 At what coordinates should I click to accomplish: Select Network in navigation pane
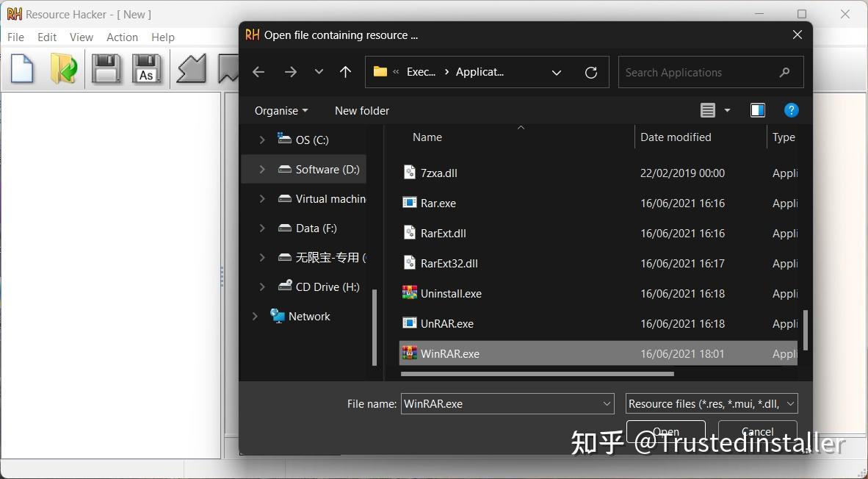tap(309, 316)
